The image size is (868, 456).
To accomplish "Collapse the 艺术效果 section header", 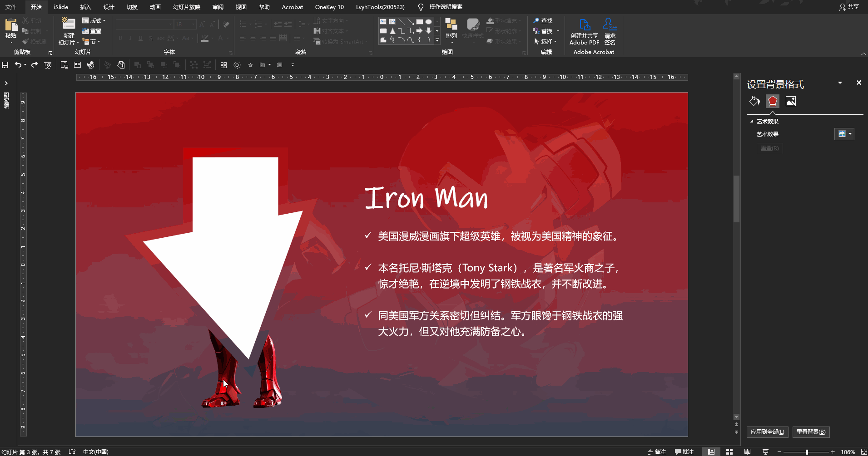I will pyautogui.click(x=764, y=121).
